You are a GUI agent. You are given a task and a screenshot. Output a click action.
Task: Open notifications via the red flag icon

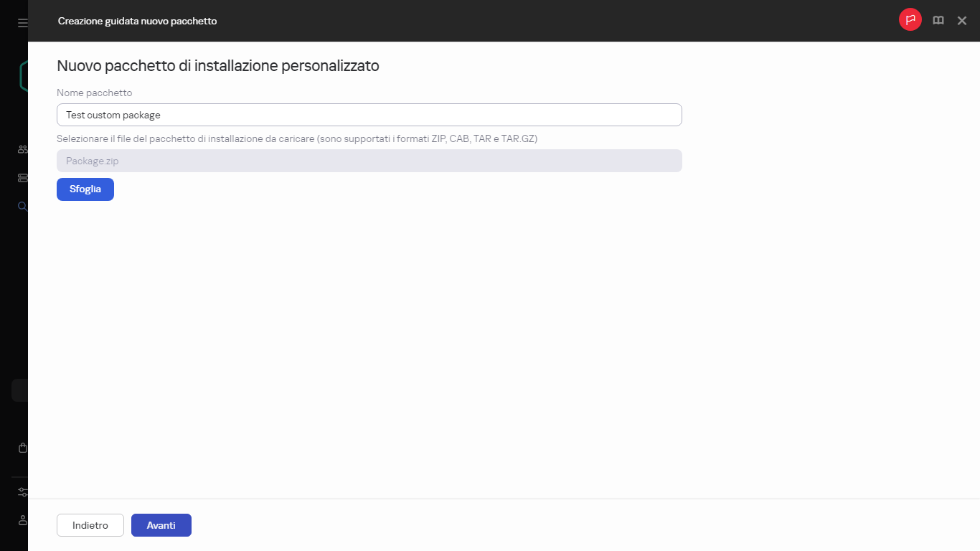910,19
